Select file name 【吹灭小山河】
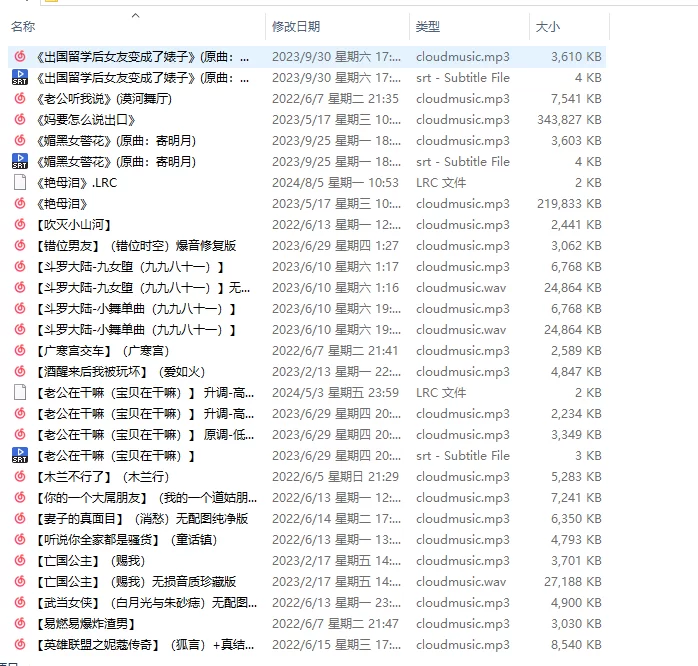 tap(74, 224)
